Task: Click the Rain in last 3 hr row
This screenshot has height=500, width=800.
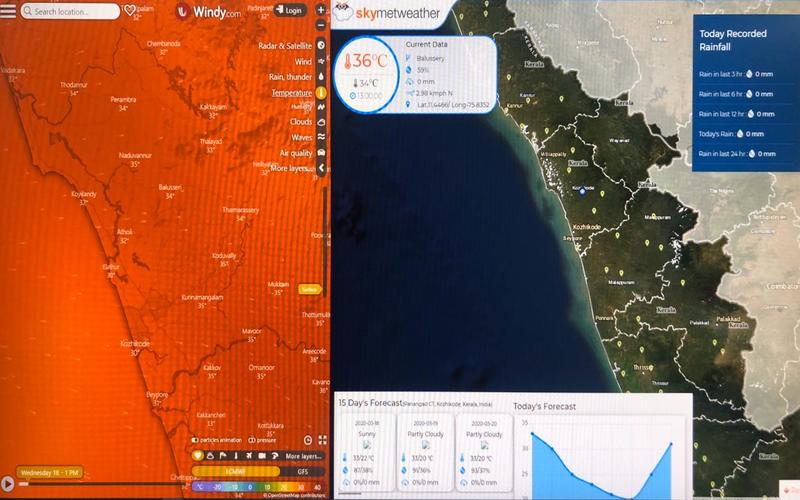Action: pyautogui.click(x=736, y=74)
